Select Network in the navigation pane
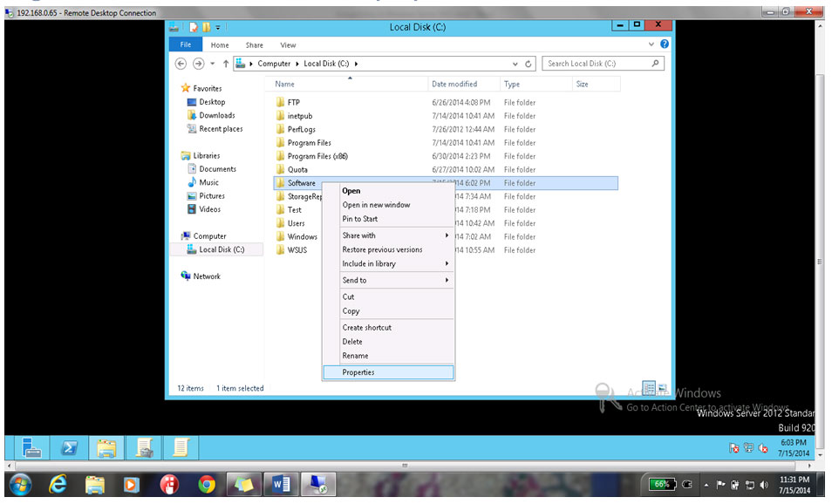The height and width of the screenshot is (504, 832). click(x=207, y=276)
